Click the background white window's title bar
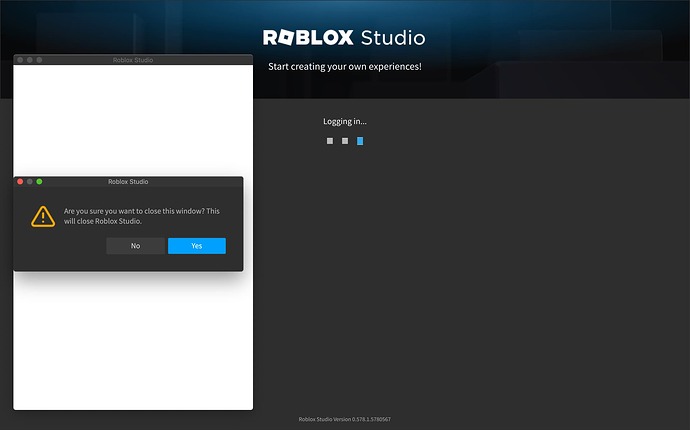 pos(133,60)
